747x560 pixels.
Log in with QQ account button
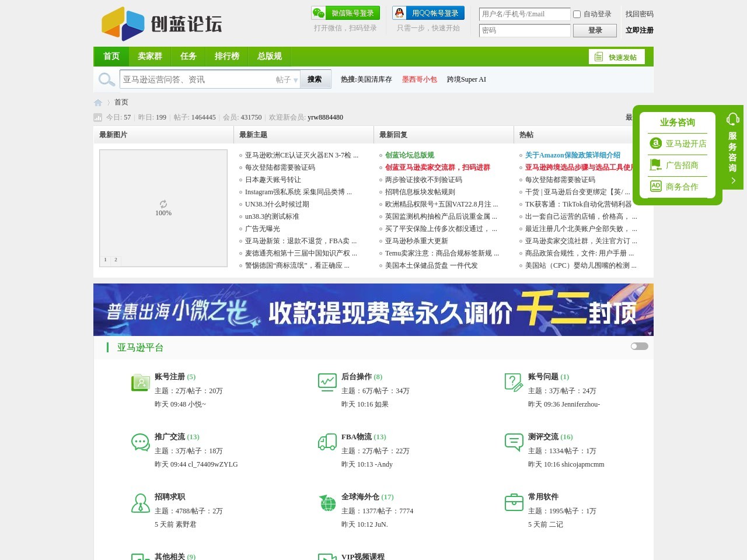point(428,13)
